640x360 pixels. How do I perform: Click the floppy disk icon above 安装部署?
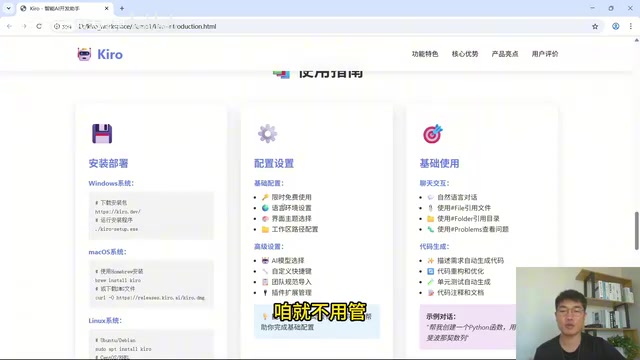(102, 133)
